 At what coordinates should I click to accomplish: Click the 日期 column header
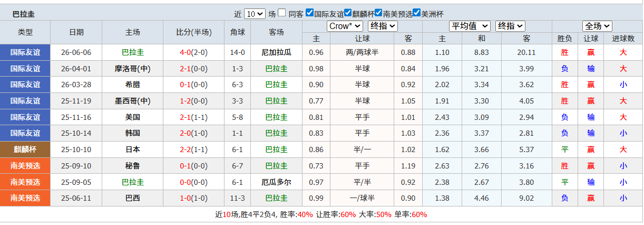(76, 32)
